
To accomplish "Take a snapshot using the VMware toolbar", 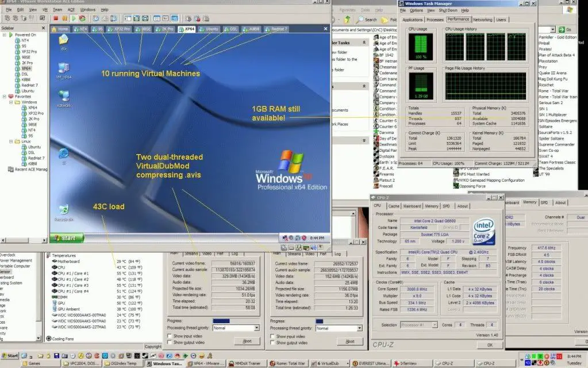I will pos(96,18).
